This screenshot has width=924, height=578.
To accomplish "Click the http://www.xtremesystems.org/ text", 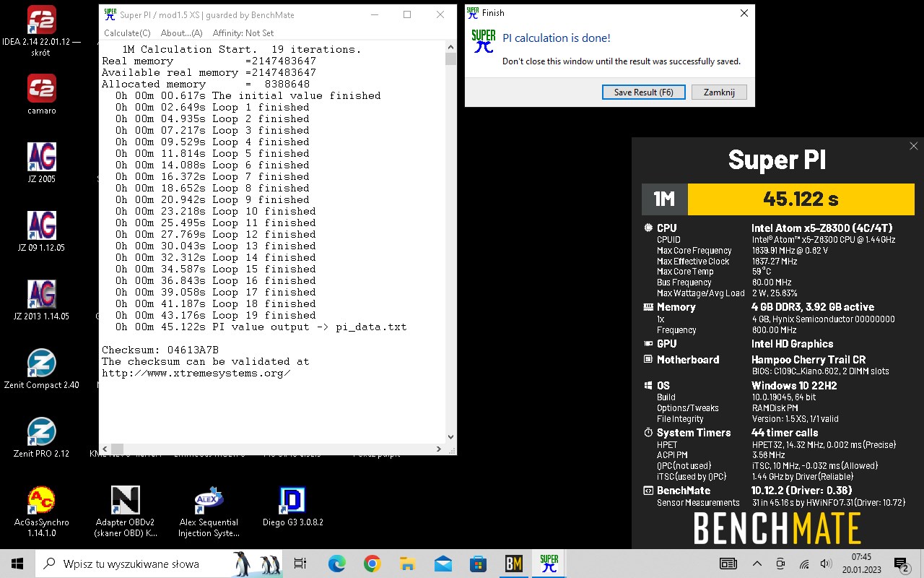I will click(196, 373).
